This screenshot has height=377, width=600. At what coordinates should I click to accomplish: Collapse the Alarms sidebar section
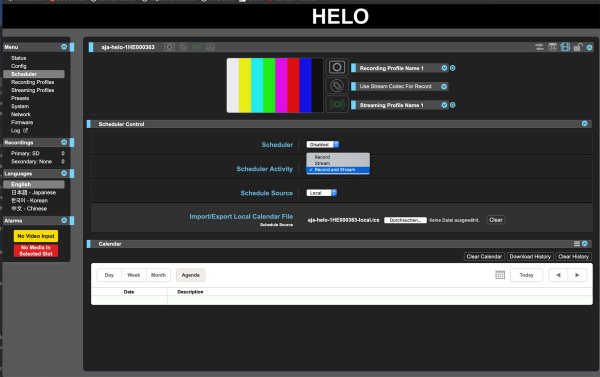click(x=64, y=220)
